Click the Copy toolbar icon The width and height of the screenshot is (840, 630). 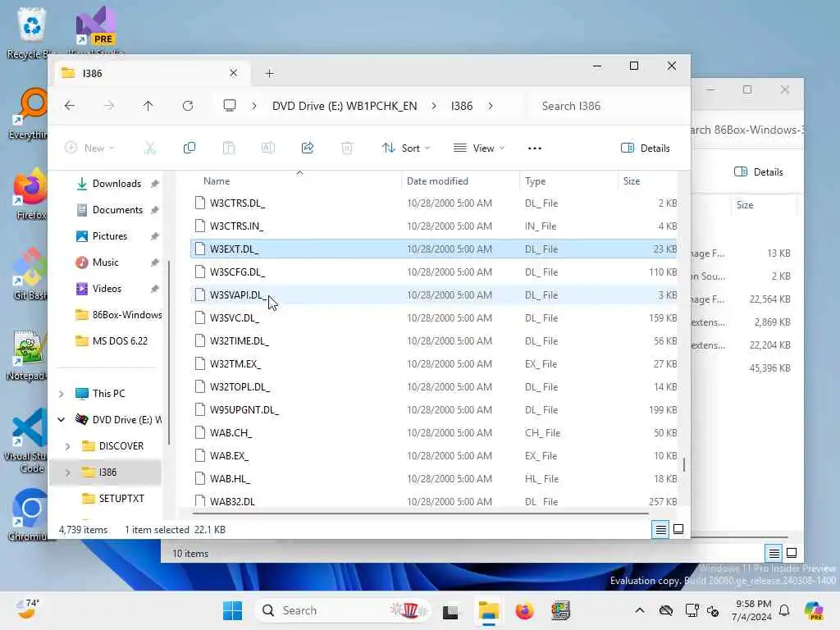(x=189, y=148)
